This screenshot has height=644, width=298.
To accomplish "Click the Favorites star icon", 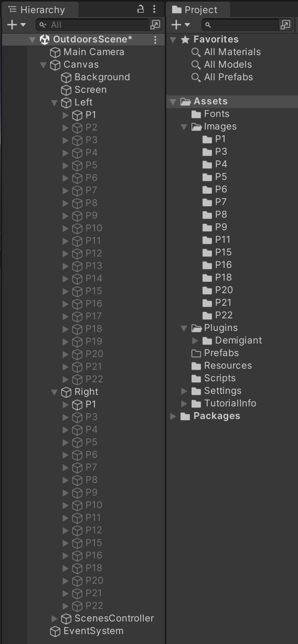I will [185, 39].
